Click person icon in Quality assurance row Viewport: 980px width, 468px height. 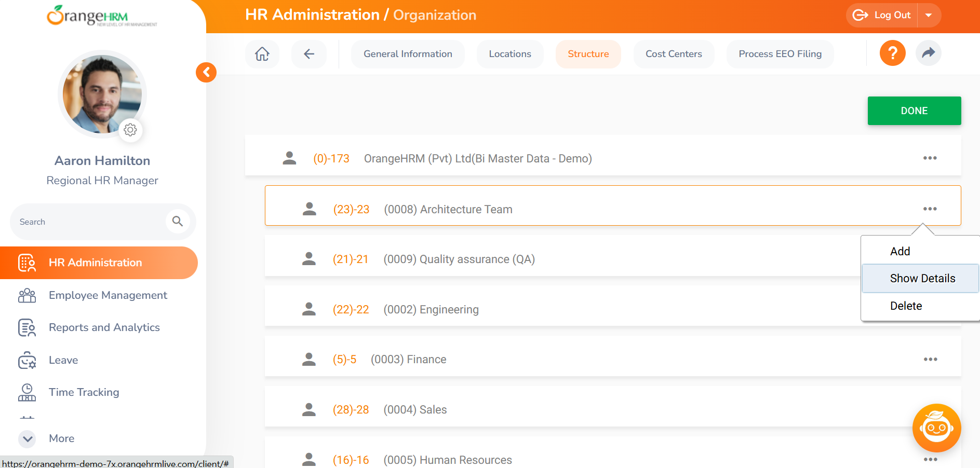coord(309,259)
